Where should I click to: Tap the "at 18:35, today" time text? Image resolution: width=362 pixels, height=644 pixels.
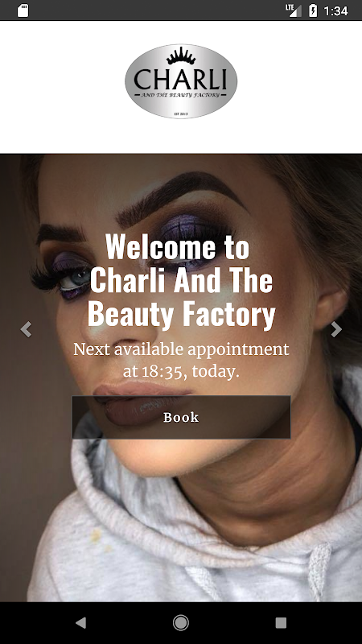click(181, 371)
